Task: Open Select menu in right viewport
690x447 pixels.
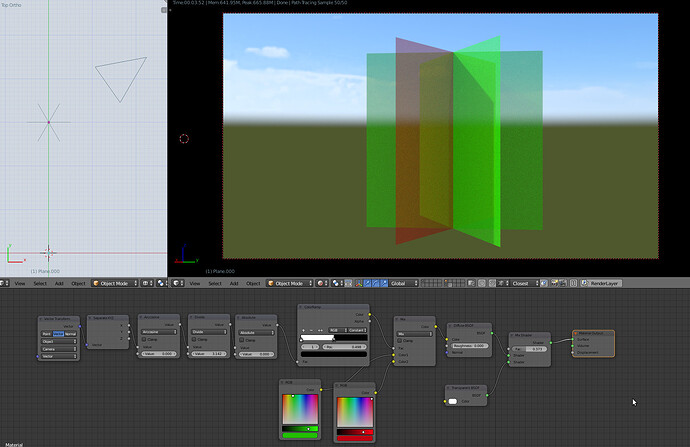Action: (215, 283)
